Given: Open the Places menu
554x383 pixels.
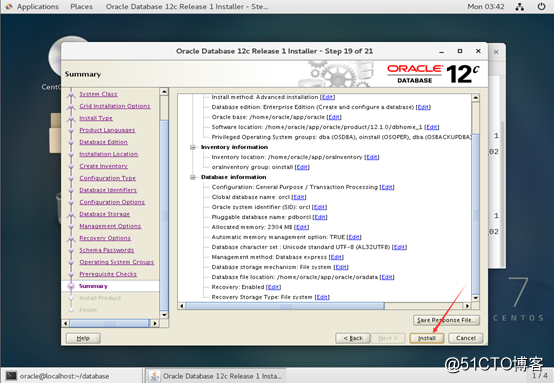Looking at the screenshot, I should (x=81, y=6).
